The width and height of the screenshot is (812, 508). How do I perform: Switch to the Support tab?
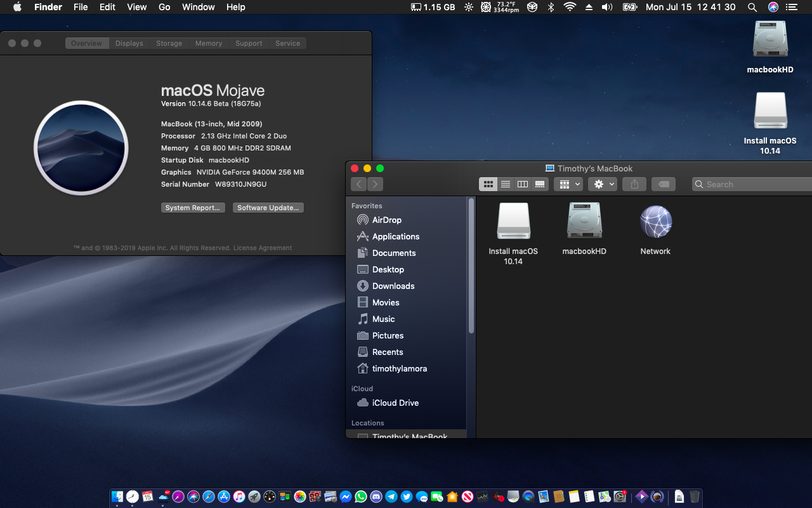[x=249, y=43]
